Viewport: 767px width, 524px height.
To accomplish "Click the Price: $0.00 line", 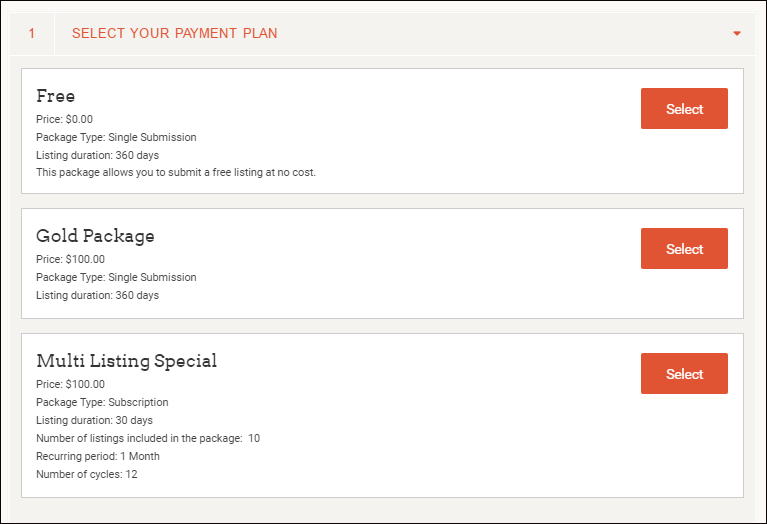I will click(65, 119).
